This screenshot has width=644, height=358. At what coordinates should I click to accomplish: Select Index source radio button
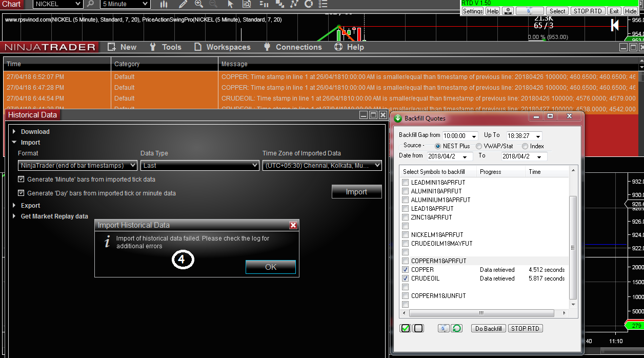525,146
